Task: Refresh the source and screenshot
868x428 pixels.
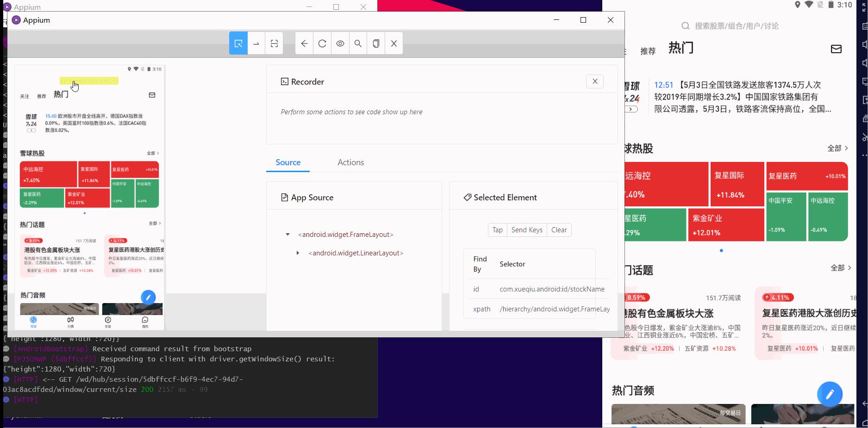Action: [x=322, y=43]
